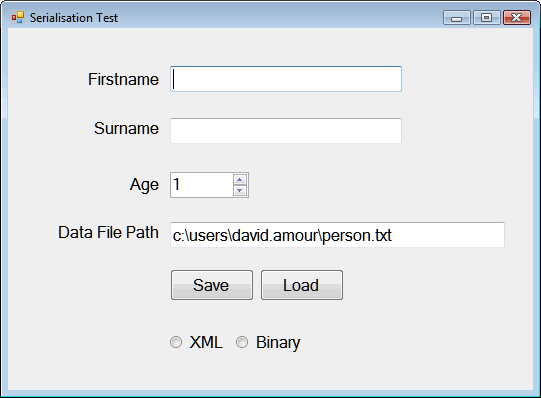
Task: Click the Age numeric value field
Action: click(202, 185)
